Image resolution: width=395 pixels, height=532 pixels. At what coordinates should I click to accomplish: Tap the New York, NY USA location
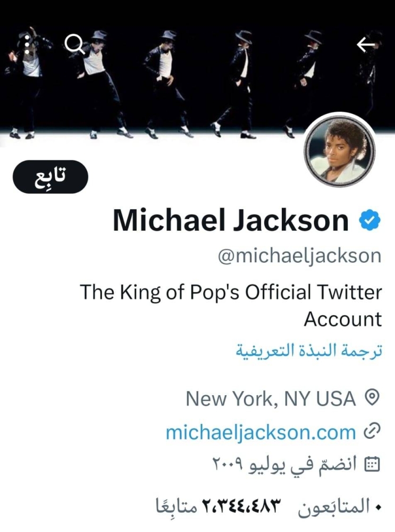pos(271,398)
